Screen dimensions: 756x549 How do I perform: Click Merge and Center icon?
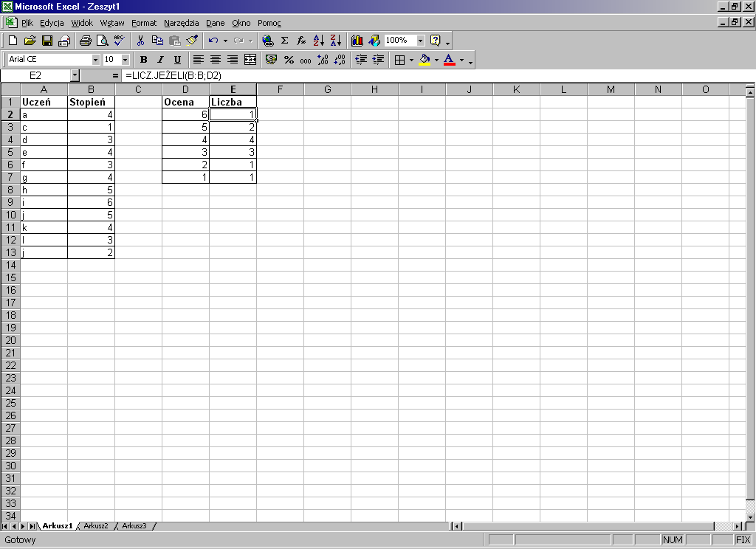pos(250,60)
